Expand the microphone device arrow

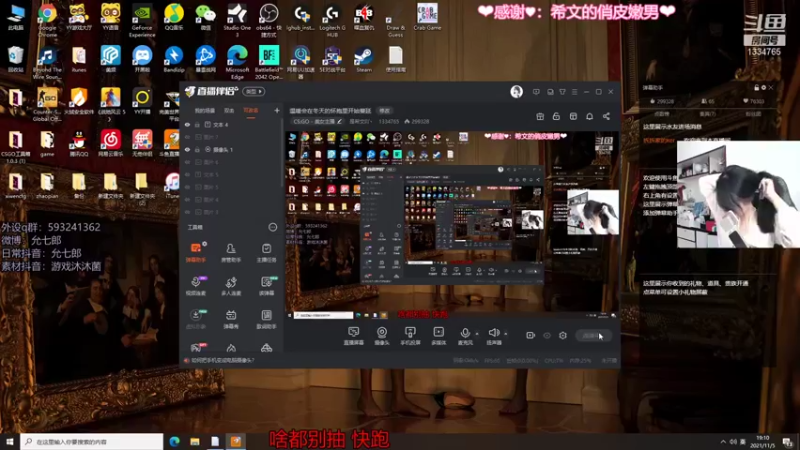coord(477,334)
